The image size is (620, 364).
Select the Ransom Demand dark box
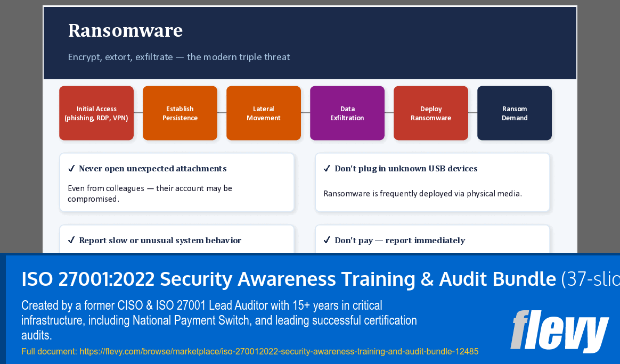click(x=515, y=113)
